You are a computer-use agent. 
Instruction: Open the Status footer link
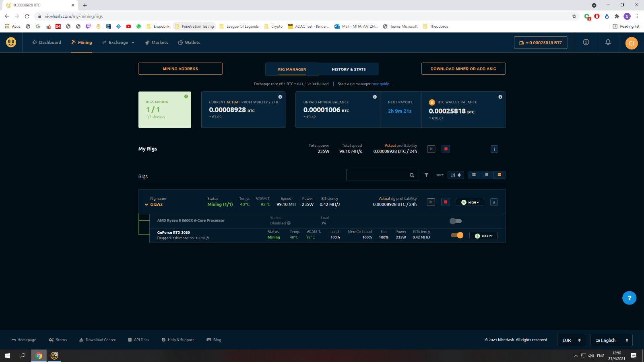pos(58,340)
